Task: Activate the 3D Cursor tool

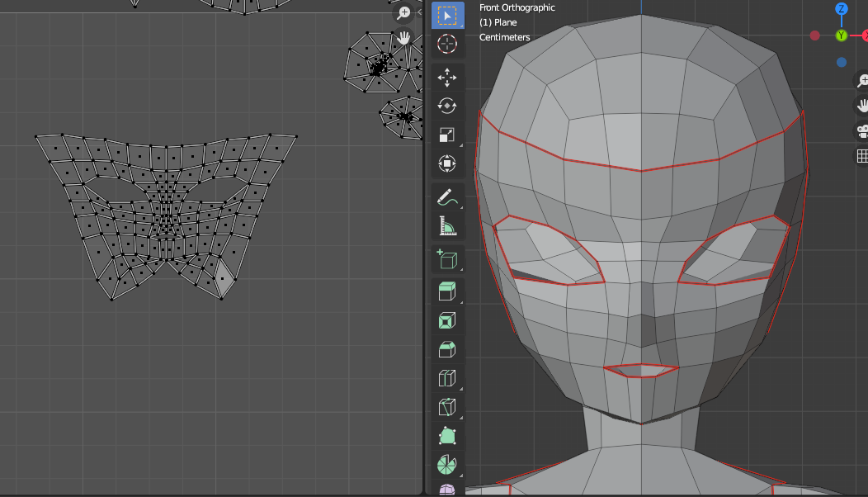Action: tap(447, 44)
